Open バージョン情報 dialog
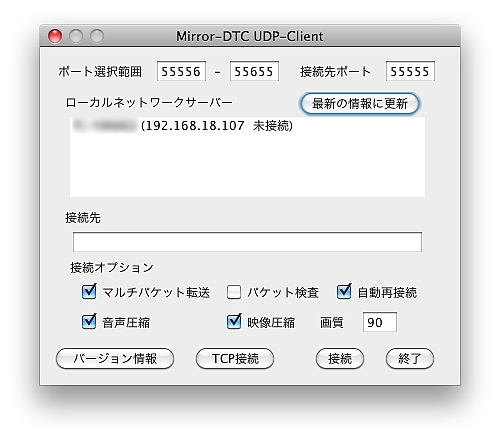This screenshot has width=500, height=440. 115,359
